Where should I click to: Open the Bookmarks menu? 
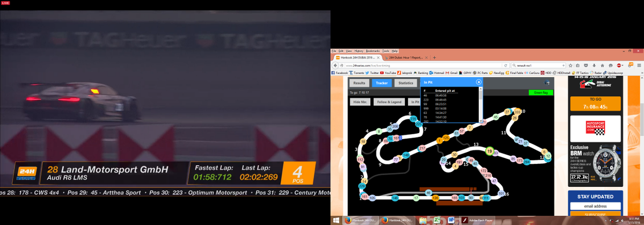tap(372, 51)
